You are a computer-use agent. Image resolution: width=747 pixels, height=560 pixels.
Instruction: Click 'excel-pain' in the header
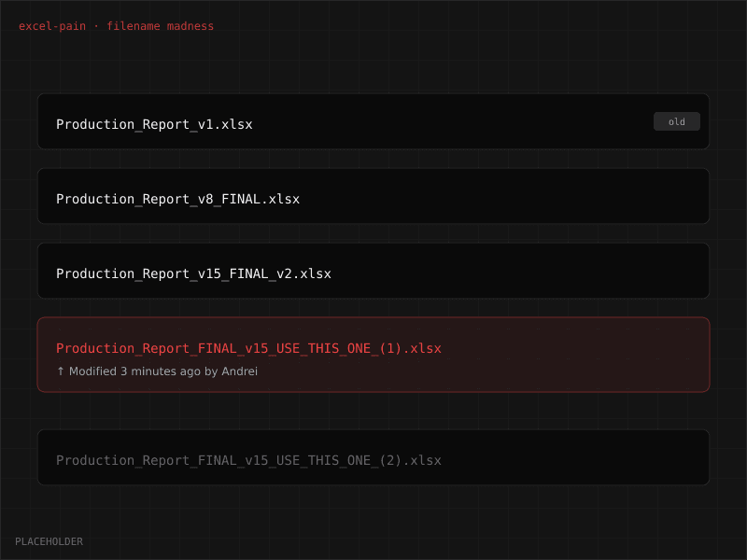click(x=52, y=26)
